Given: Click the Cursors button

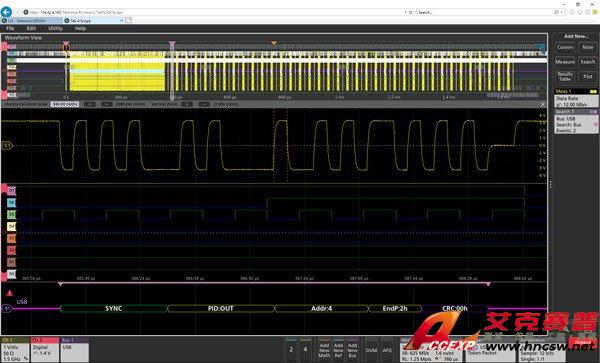Looking at the screenshot, I should click(x=565, y=47).
